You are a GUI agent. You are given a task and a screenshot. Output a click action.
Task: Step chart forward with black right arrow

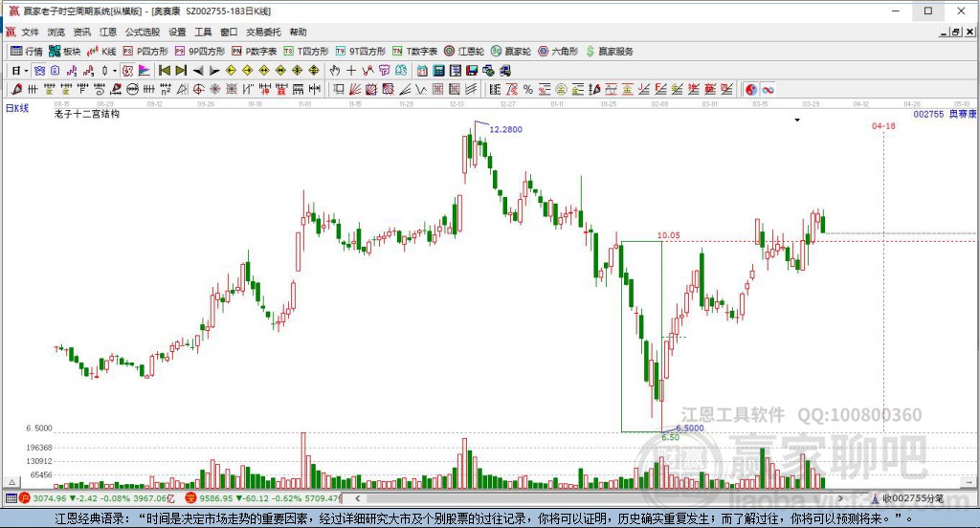point(214,71)
